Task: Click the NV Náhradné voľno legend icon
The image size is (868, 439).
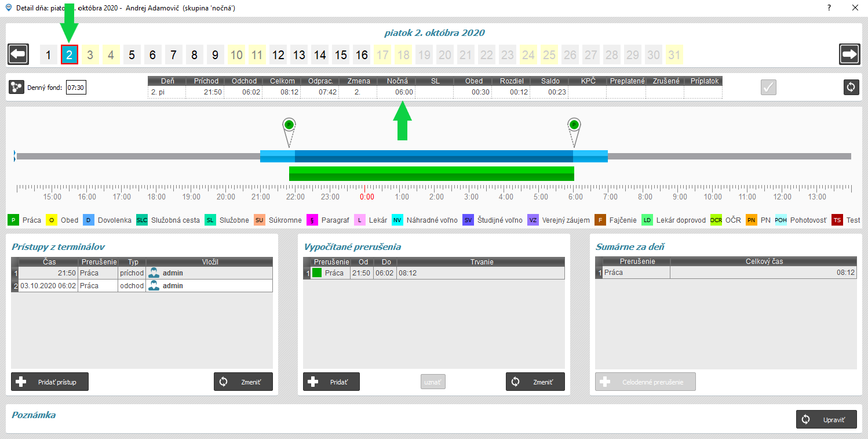Action: tap(397, 220)
